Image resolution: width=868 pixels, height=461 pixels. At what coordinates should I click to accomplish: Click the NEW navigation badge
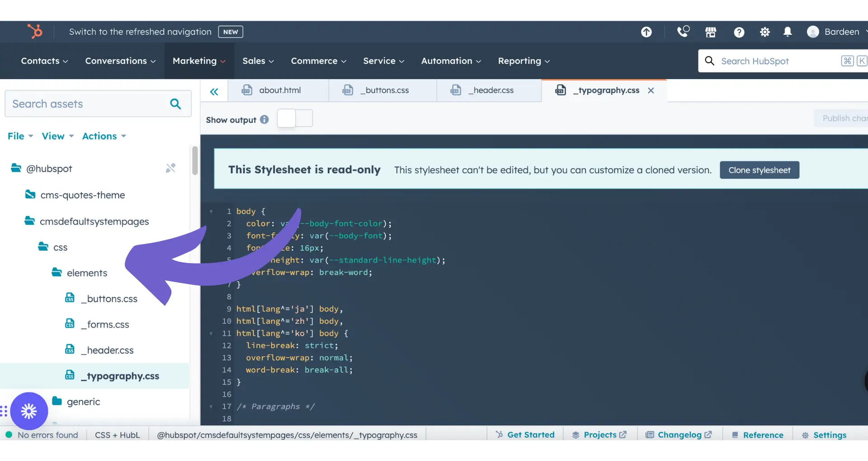pyautogui.click(x=231, y=32)
